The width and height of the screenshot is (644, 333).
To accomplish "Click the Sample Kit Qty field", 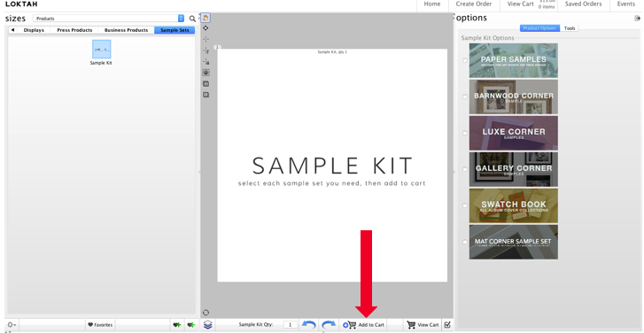I will (291, 325).
